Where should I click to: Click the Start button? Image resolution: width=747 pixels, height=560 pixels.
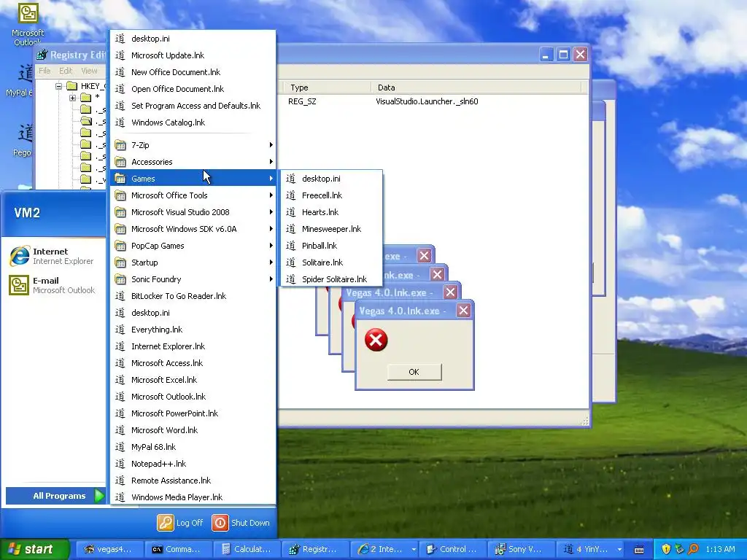tap(35, 550)
